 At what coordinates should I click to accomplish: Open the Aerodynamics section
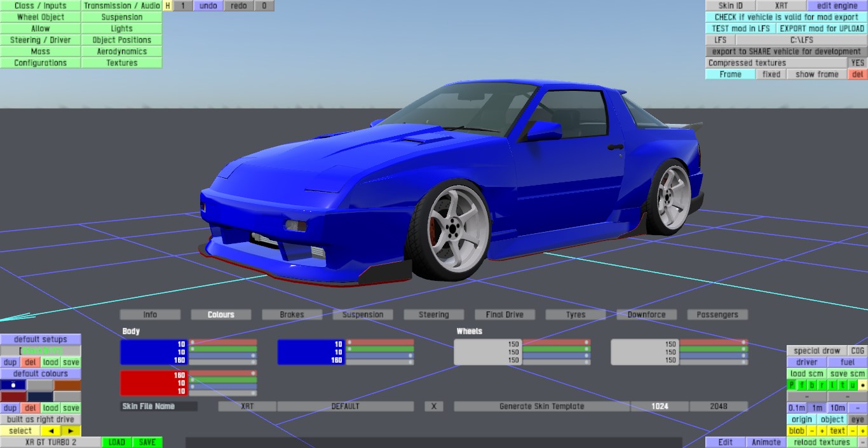(x=122, y=51)
